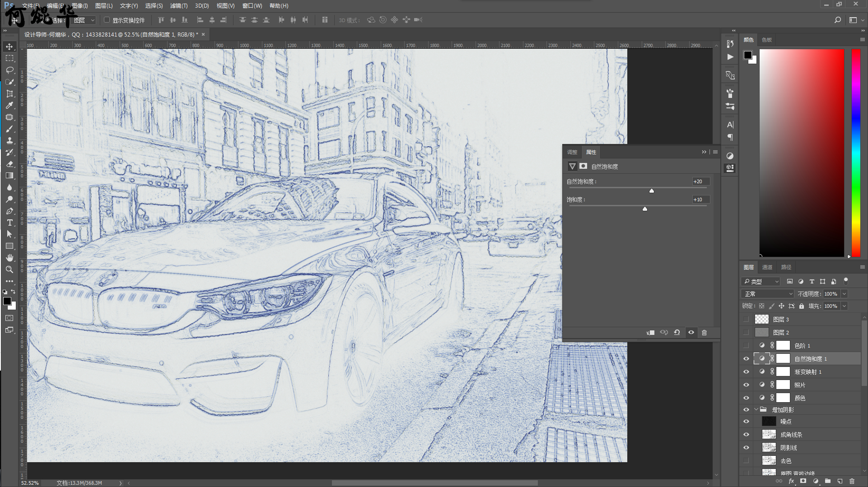Image resolution: width=868 pixels, height=487 pixels.
Task: Open the opacity 不透明度 dropdown arrow
Action: click(x=844, y=294)
